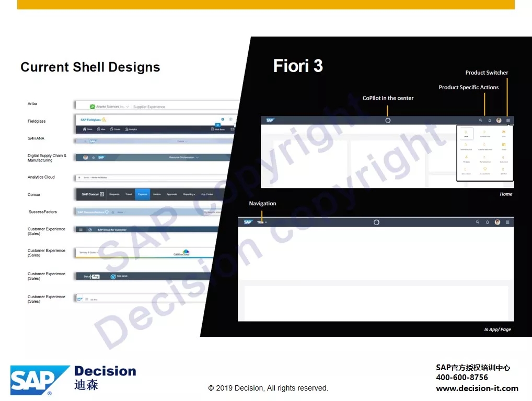This screenshot has width=532, height=401.
Task: Open the Fieldglass Create menu item
Action: (115, 129)
